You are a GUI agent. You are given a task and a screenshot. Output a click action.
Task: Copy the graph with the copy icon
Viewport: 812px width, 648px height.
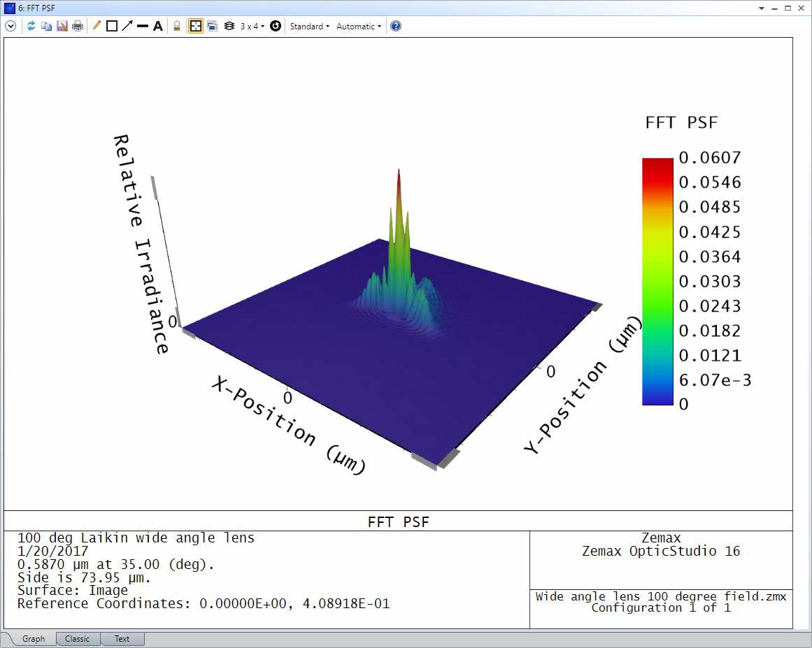tap(47, 26)
